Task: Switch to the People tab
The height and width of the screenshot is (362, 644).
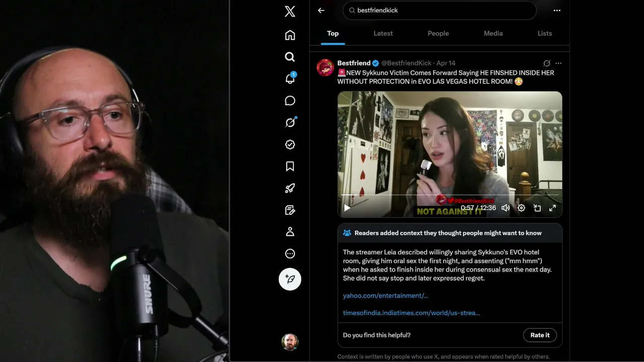Action: [x=438, y=33]
